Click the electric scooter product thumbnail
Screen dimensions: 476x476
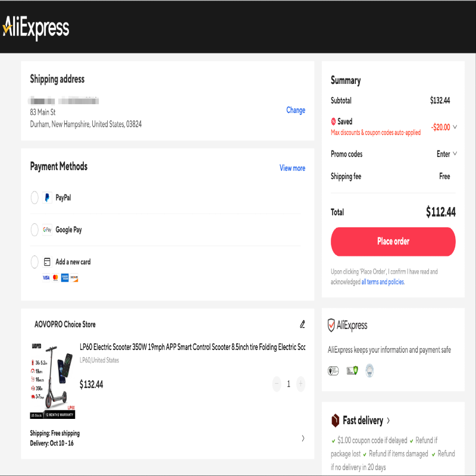(x=52, y=381)
